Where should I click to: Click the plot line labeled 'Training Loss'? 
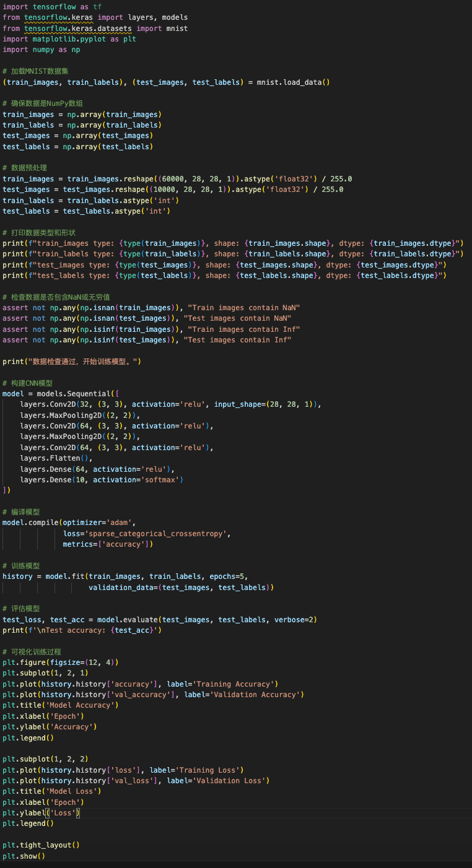[123, 770]
